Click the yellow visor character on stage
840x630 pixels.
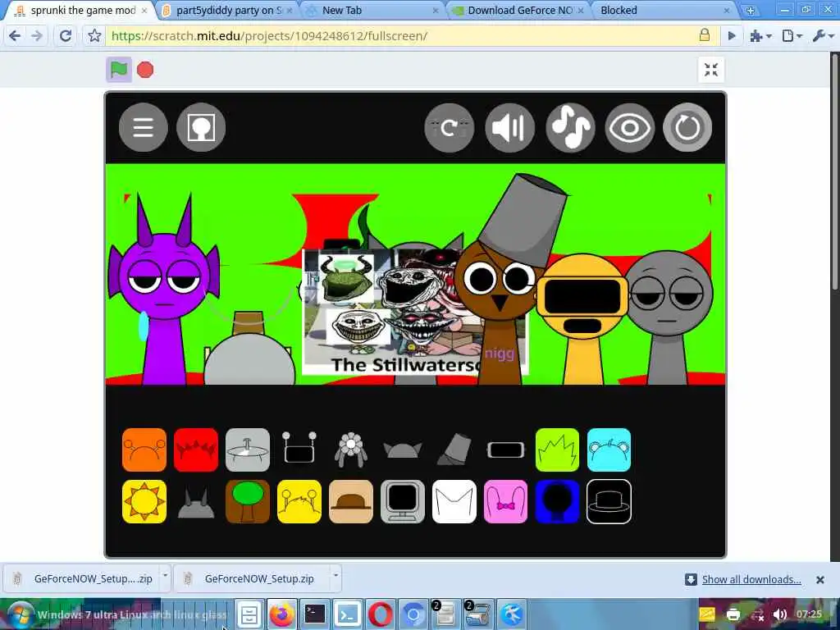click(582, 319)
